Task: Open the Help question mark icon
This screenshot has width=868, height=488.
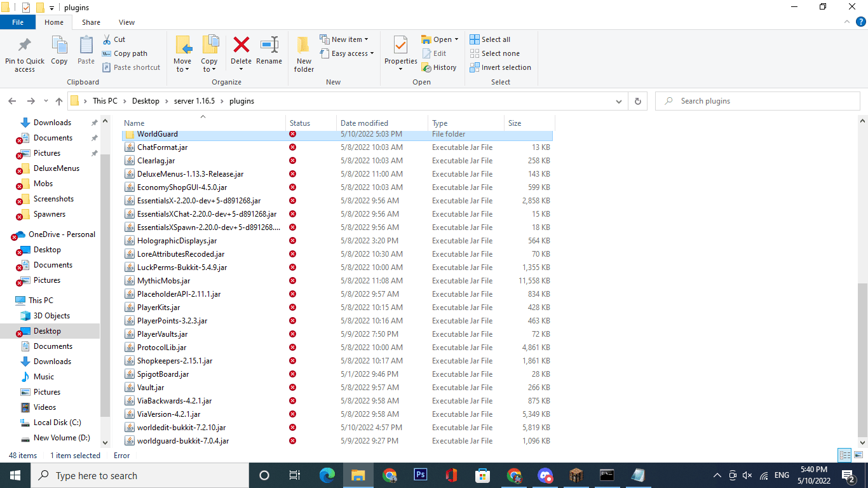Action: click(x=860, y=22)
